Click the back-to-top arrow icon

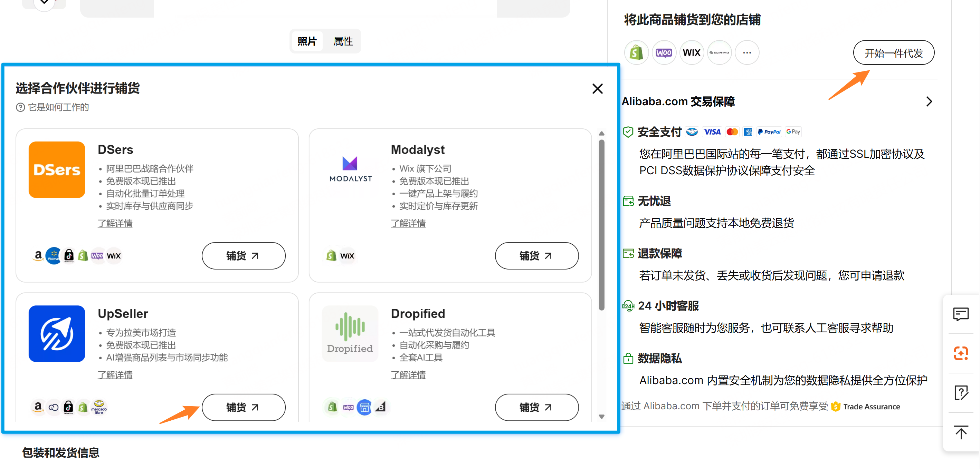pos(961,432)
